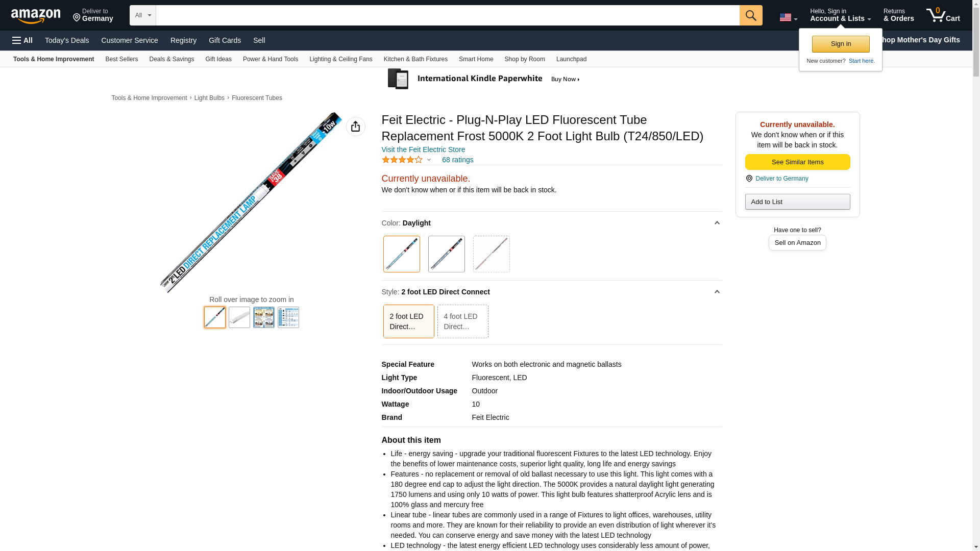
Task: Collapse the Style section chevron
Action: click(x=717, y=292)
